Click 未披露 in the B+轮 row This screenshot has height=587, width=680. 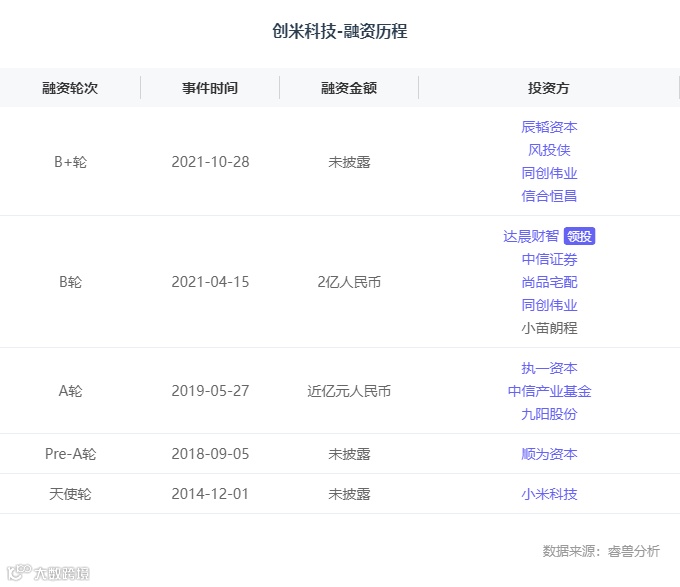[349, 162]
